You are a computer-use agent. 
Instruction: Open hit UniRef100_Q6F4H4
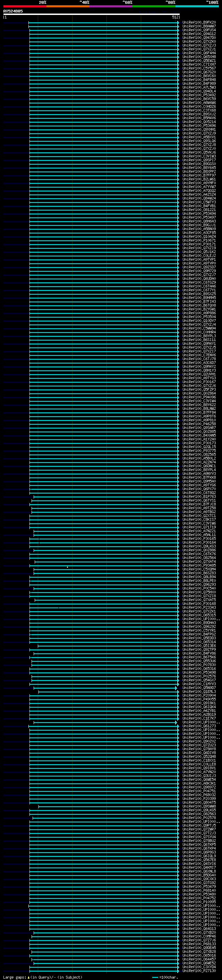(199, 53)
